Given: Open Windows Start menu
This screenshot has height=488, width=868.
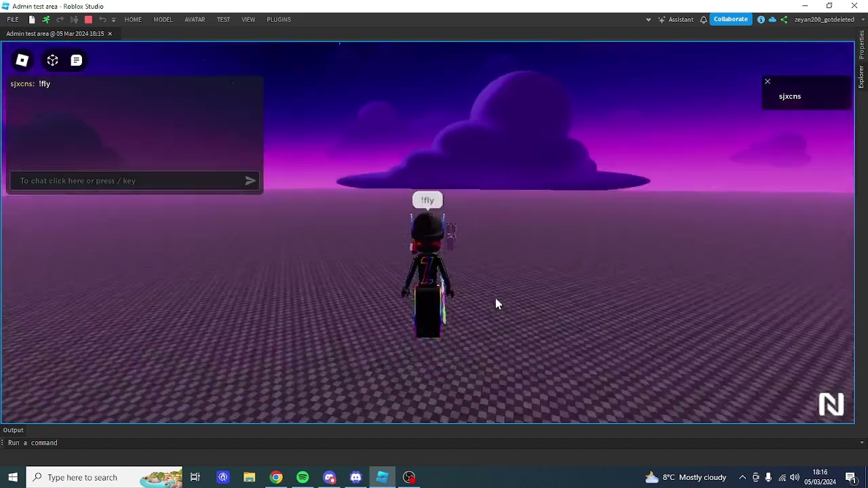Looking at the screenshot, I should tap(13, 477).
